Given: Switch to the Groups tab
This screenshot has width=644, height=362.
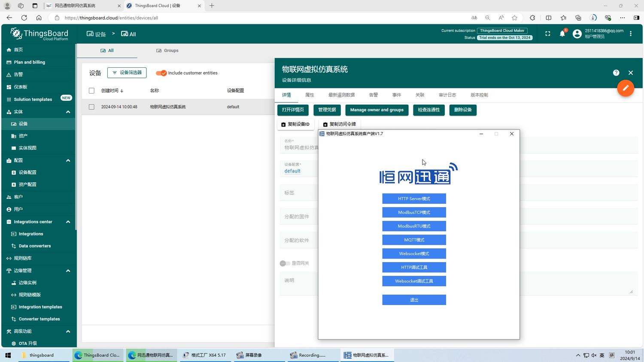Looking at the screenshot, I should point(167,51).
